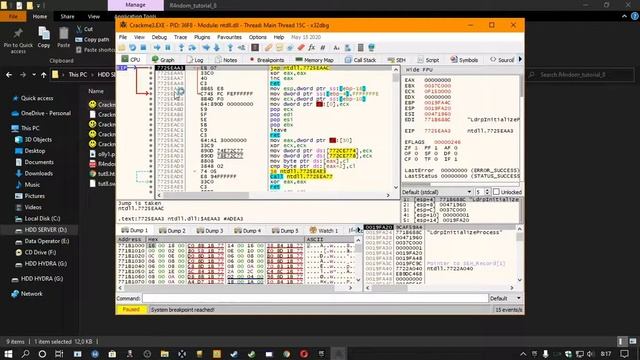The width and height of the screenshot is (640, 360).
Task: Open Patches bandage icon
Action: coord(268,48)
